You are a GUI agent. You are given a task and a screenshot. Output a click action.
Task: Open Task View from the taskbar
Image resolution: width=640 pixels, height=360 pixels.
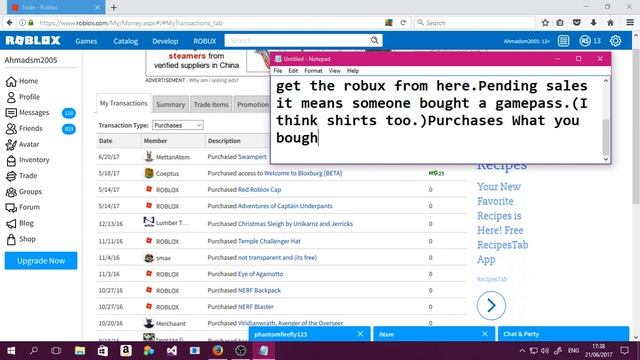[x=56, y=351]
